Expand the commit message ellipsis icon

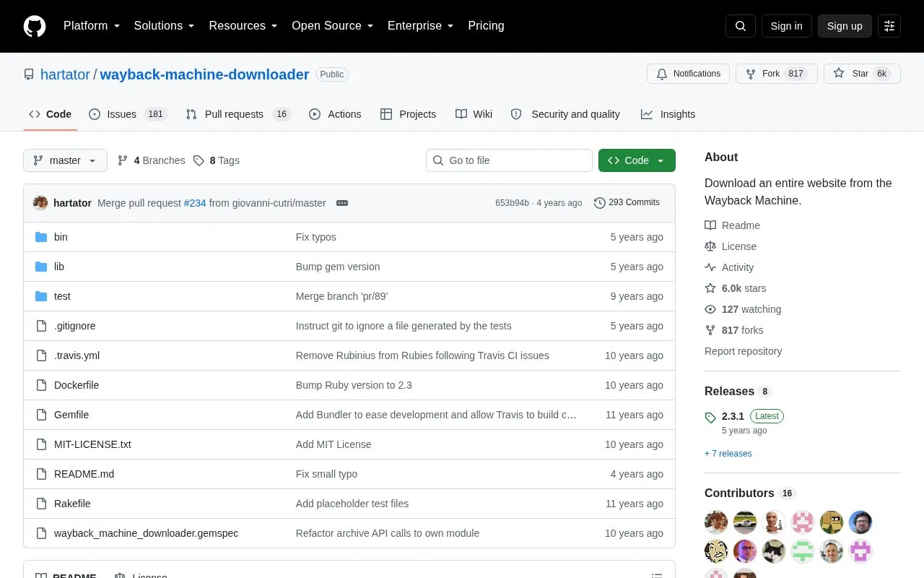coord(342,203)
